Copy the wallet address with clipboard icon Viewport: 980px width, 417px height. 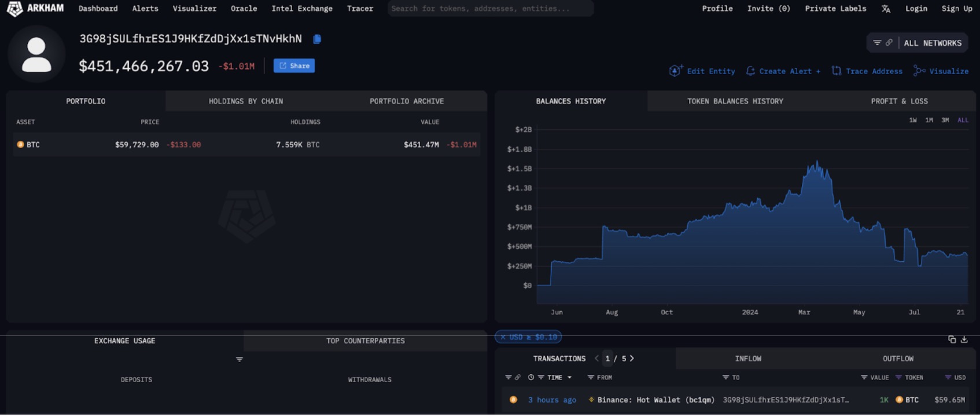coord(317,39)
